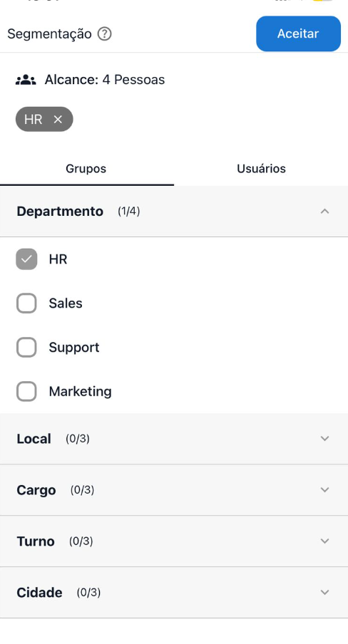Collapse Departmento using the up chevron

pyautogui.click(x=324, y=211)
